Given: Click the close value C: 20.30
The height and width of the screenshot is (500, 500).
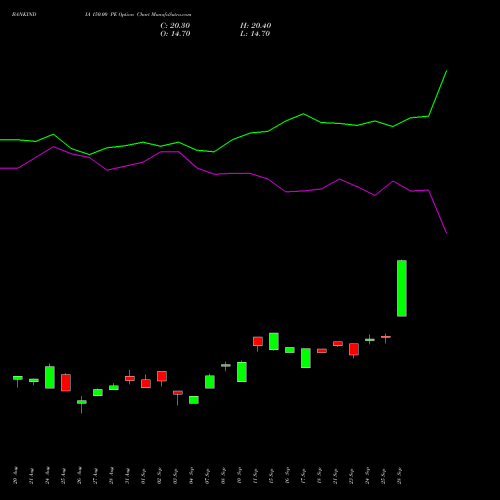Looking at the screenshot, I should (x=175, y=26).
